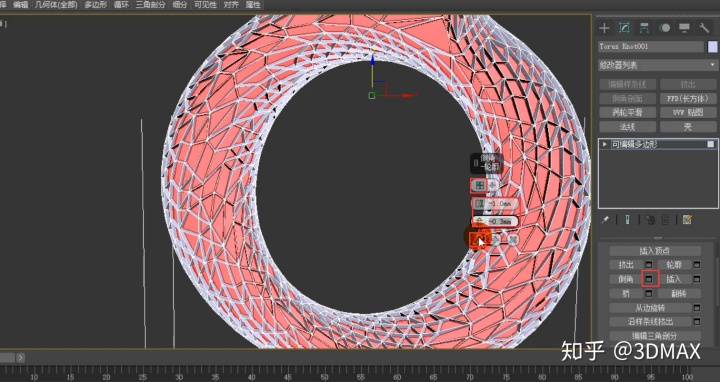
Task: Click caddy Apply and Continue plus button
Action: [x=496, y=239]
